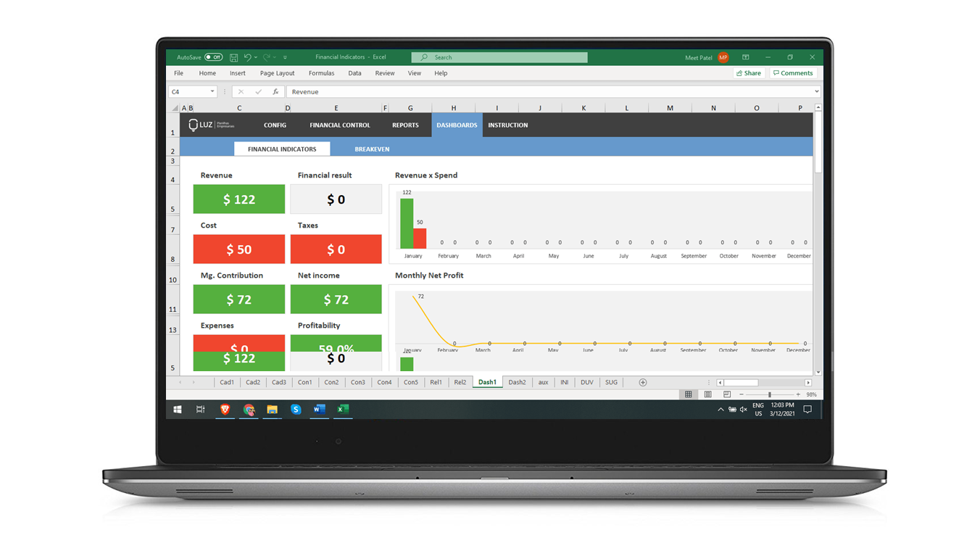Viewport: 980px width, 551px height.
Task: Click the Save icon in Quick Access Toolbar
Action: coord(234,57)
